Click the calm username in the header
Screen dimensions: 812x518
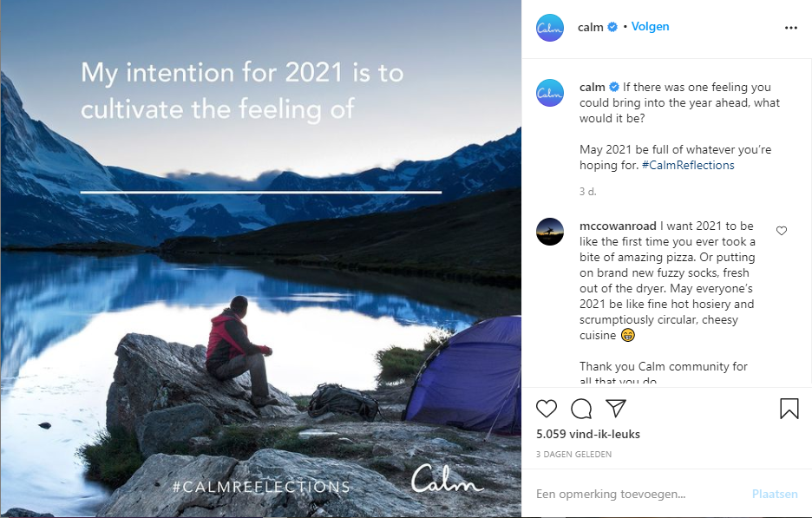591,27
